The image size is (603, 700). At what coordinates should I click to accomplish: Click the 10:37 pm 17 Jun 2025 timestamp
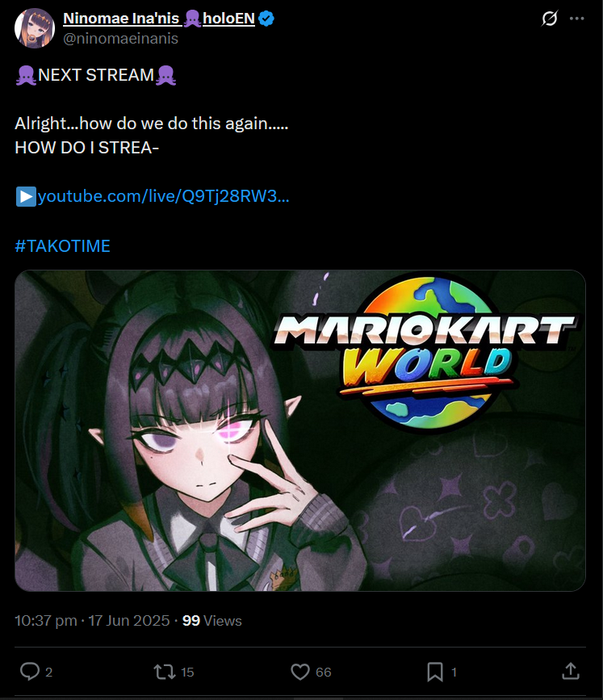pyautogui.click(x=92, y=621)
